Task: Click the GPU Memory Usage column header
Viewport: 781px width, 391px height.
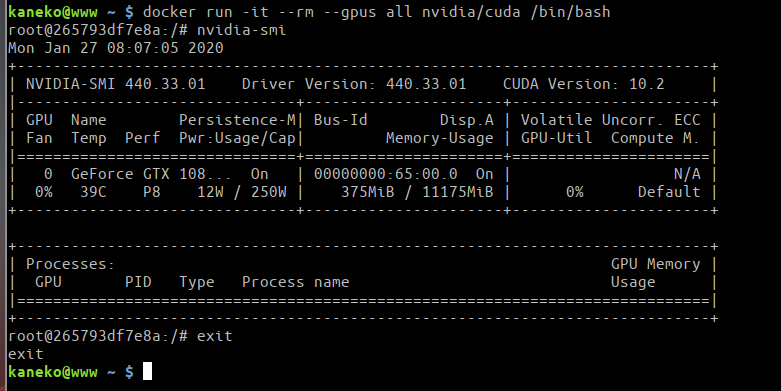Action: [655, 273]
